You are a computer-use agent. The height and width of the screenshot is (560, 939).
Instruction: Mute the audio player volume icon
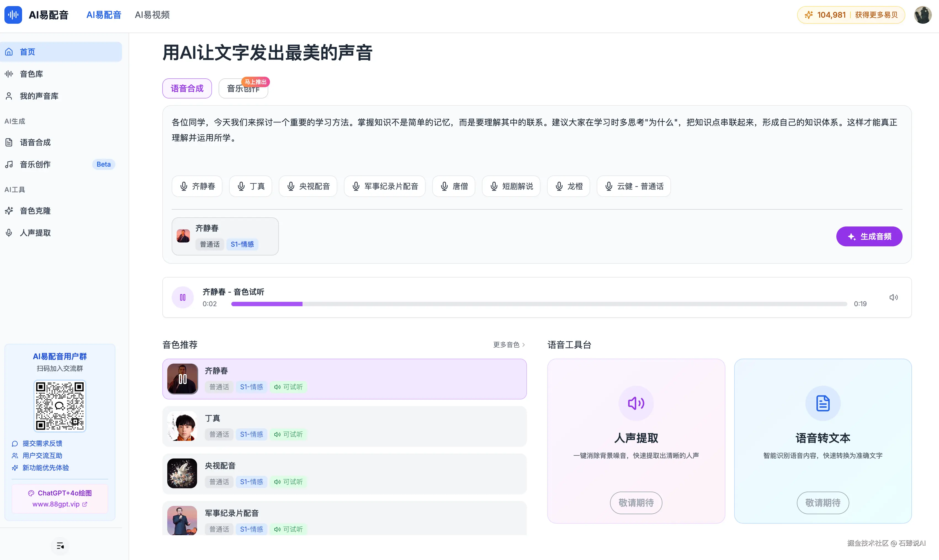(x=893, y=297)
